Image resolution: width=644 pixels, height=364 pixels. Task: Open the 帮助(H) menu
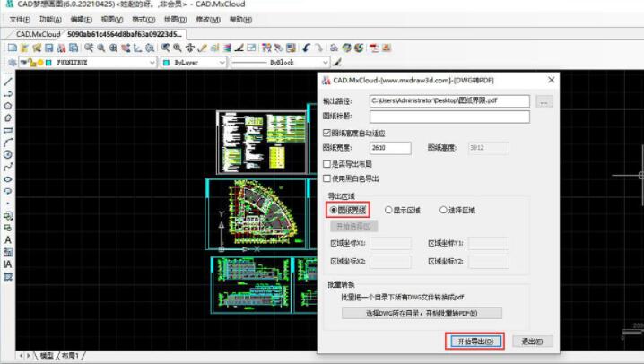[240, 20]
